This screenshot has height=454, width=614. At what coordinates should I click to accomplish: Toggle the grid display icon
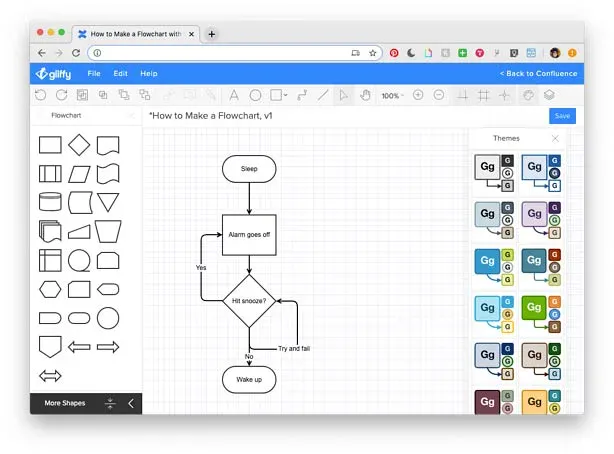[x=484, y=95]
